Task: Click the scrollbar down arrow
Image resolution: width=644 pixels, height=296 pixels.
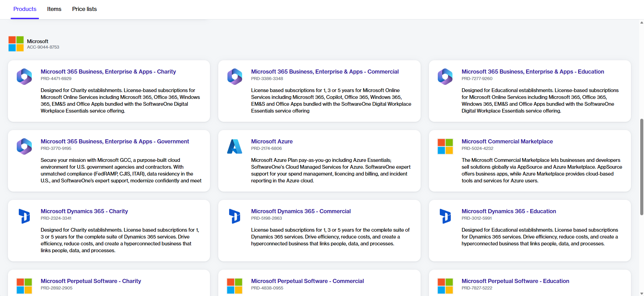Action: pos(642,294)
